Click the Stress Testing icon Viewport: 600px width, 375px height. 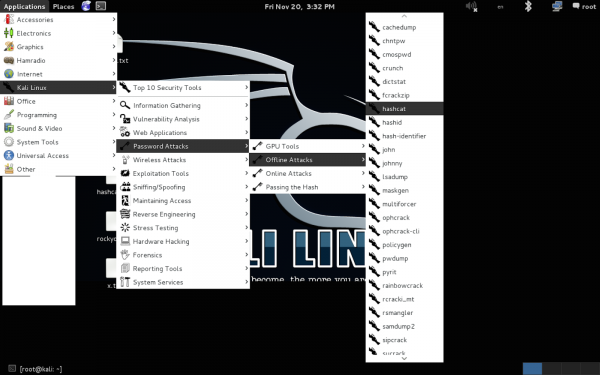coord(125,228)
